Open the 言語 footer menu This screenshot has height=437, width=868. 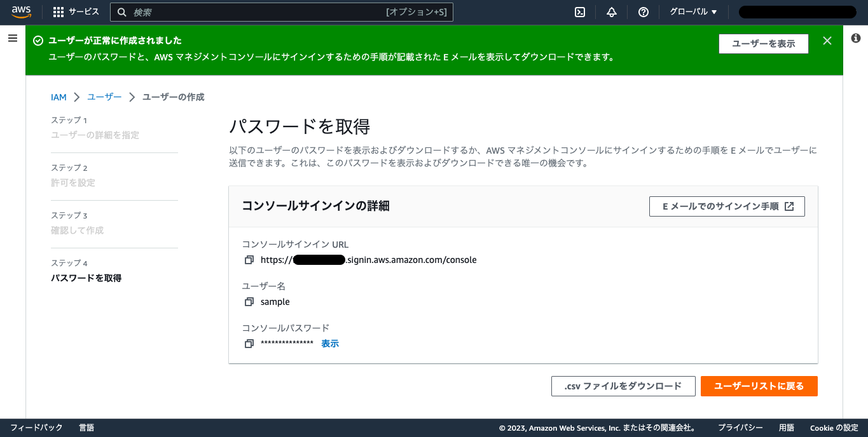point(86,427)
